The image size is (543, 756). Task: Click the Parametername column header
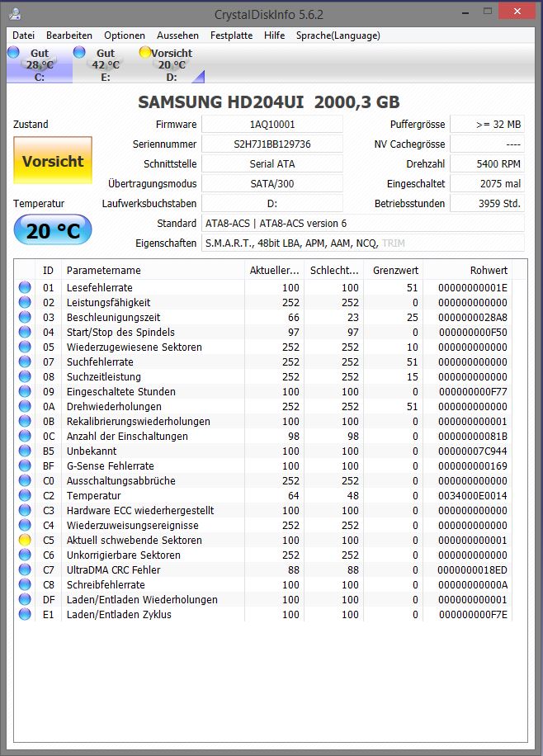coord(153,270)
